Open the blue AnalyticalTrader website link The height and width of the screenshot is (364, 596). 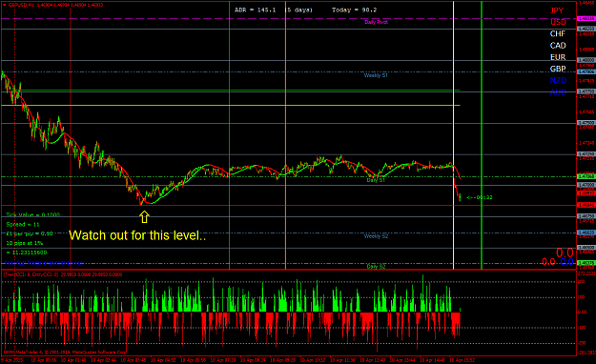[x=43, y=263]
